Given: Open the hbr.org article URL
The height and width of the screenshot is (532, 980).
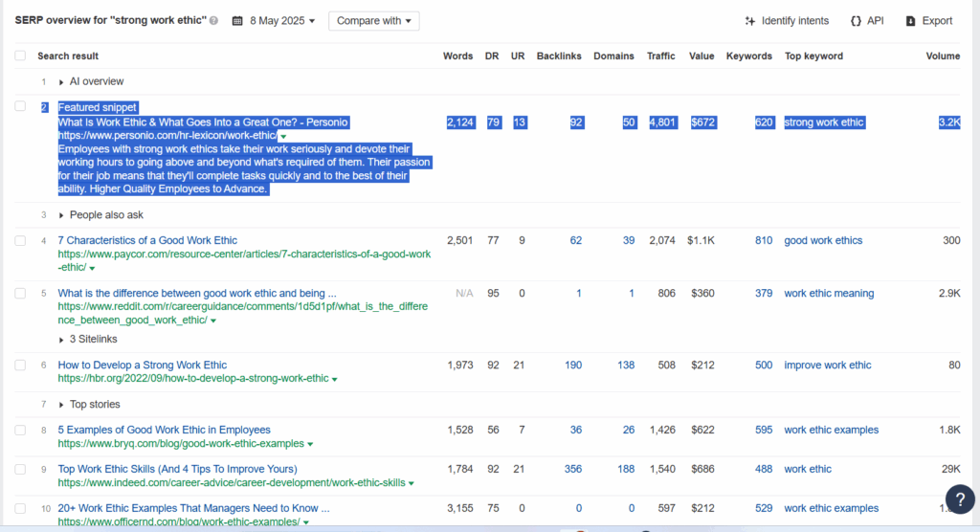Looking at the screenshot, I should [193, 378].
